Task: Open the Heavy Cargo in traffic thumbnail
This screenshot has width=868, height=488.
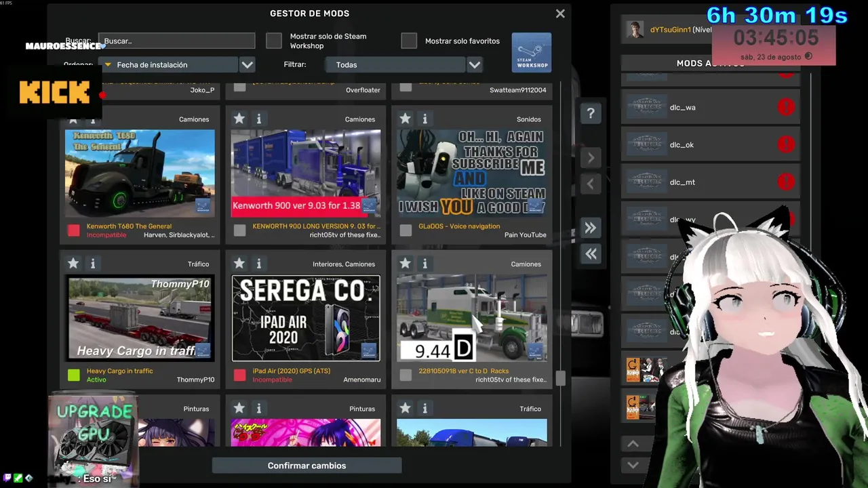Action: [140, 318]
